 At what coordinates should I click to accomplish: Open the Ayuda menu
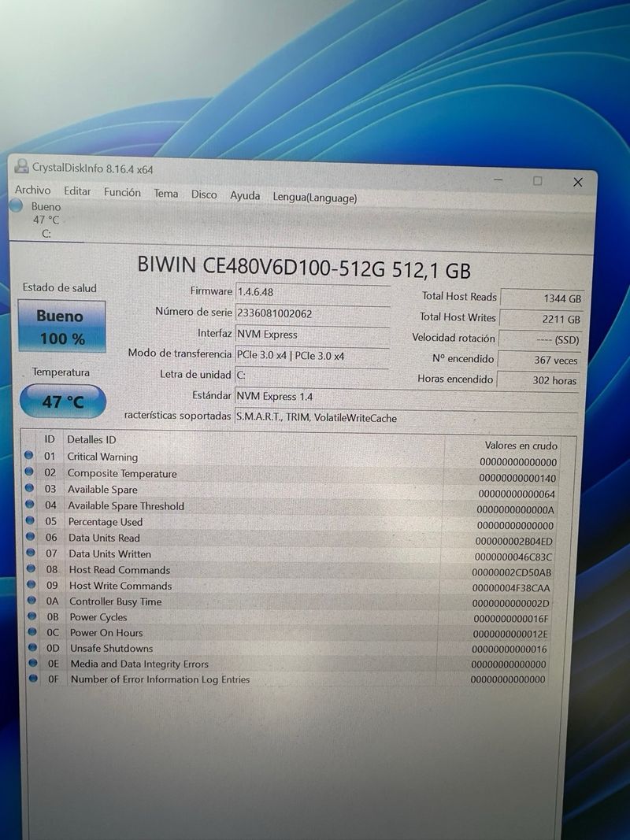coord(245,195)
